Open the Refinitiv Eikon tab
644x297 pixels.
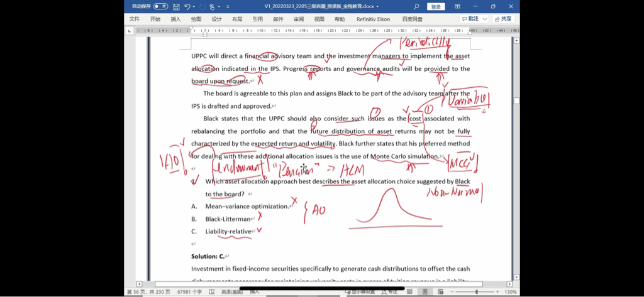pyautogui.click(x=373, y=19)
